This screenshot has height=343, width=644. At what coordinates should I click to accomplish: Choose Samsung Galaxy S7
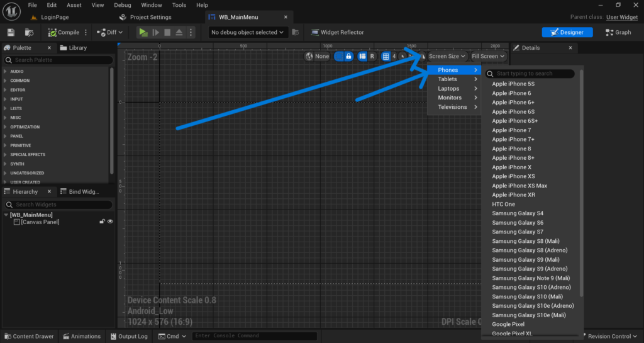518,232
